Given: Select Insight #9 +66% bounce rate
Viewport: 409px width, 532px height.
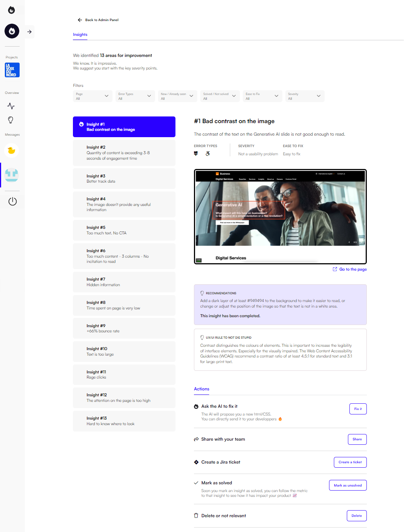Looking at the screenshot, I should tap(124, 328).
